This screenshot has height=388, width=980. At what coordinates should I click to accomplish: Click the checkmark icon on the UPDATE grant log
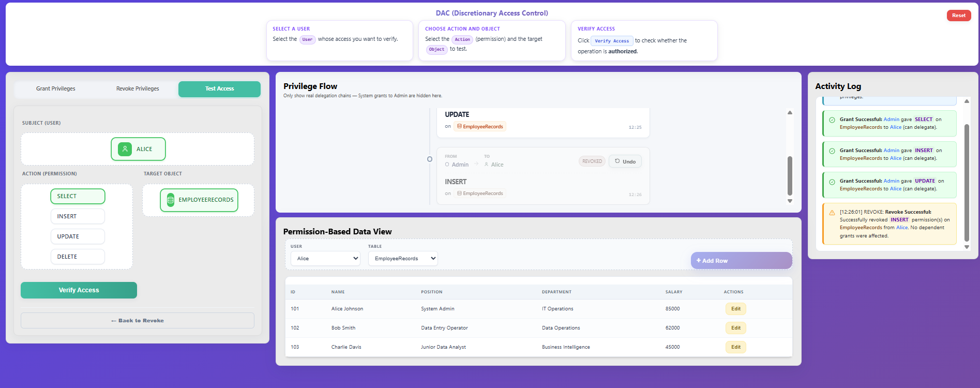832,182
